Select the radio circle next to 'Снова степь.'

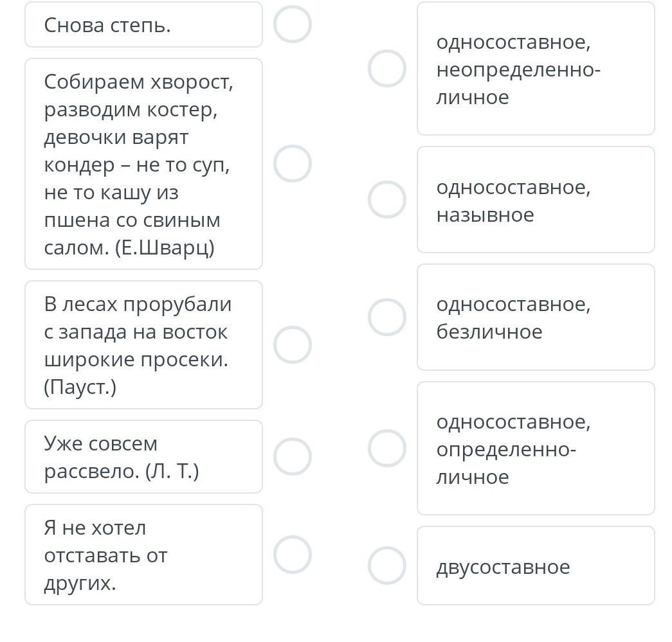click(x=293, y=24)
